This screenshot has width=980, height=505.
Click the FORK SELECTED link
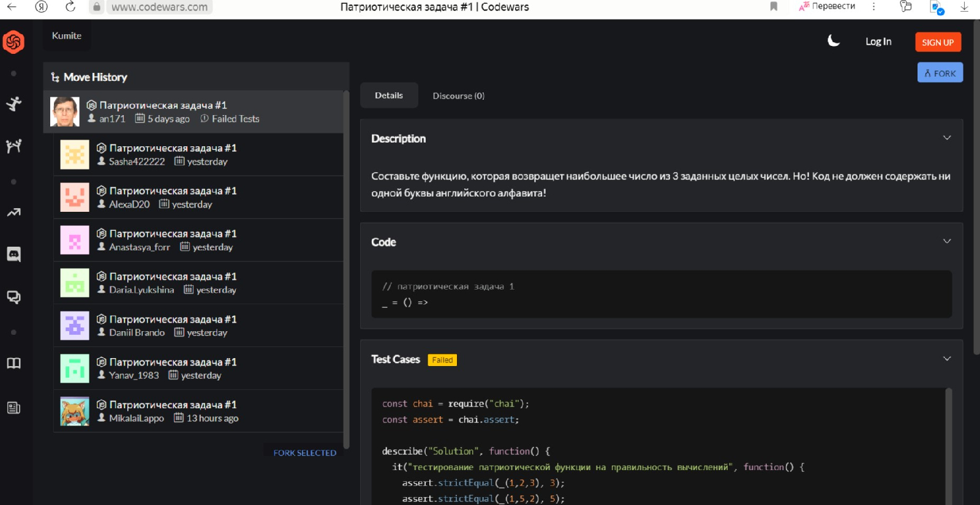pyautogui.click(x=304, y=453)
